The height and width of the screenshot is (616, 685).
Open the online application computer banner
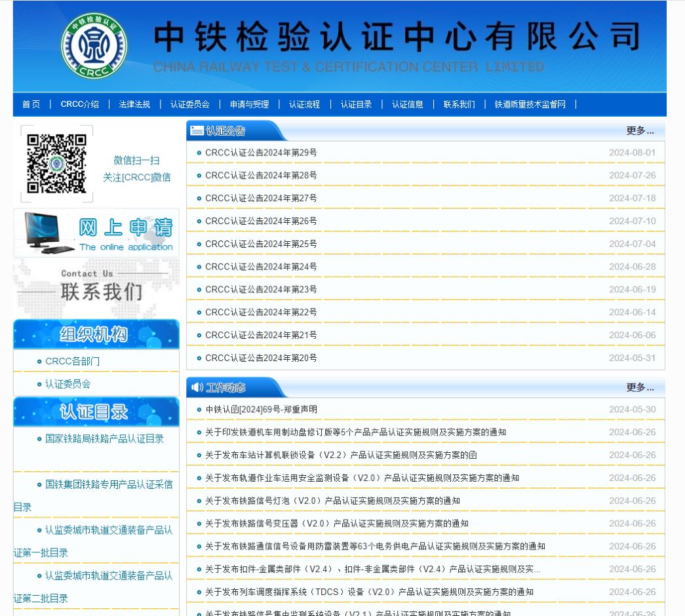96,233
